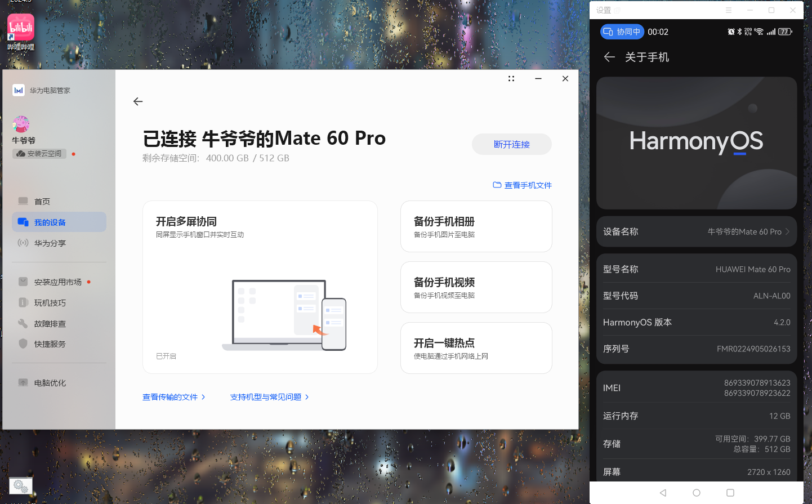Click the 安装应用市场 bag icon

pos(23,282)
